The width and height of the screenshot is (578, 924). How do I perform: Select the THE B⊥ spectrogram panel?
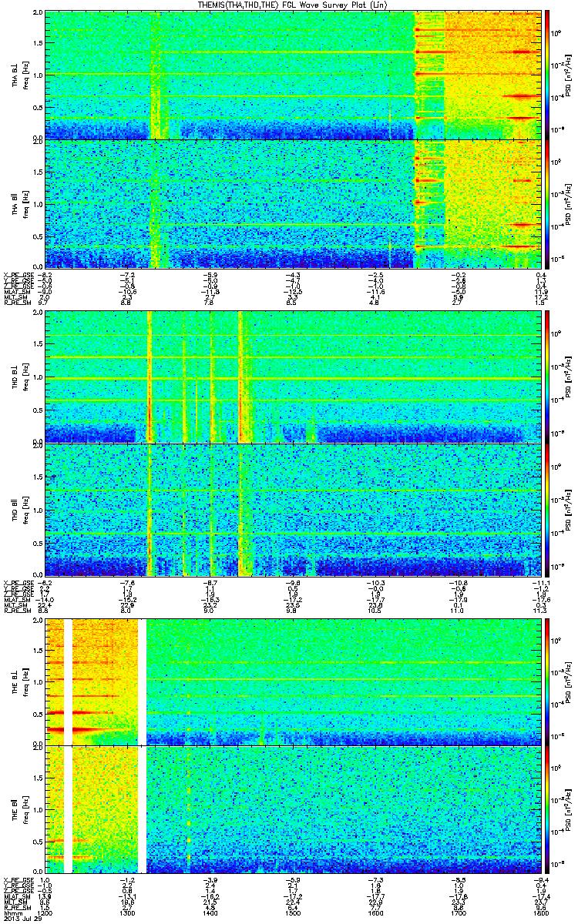click(292, 681)
